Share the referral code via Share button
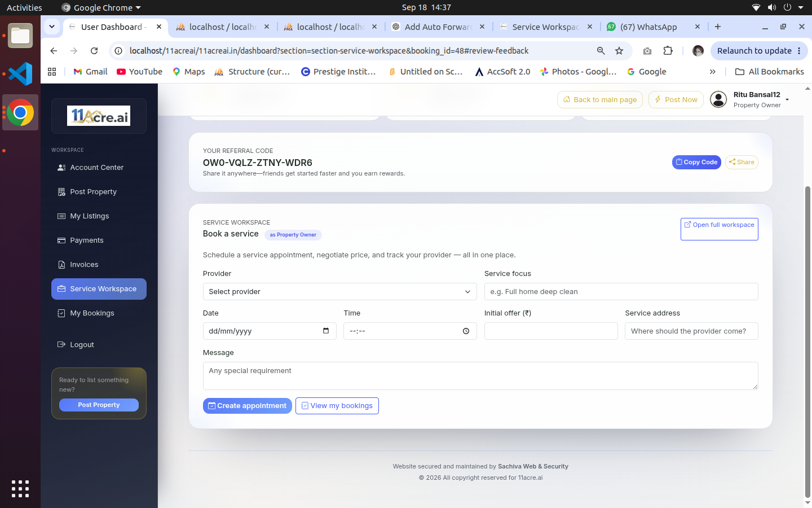 742,162
